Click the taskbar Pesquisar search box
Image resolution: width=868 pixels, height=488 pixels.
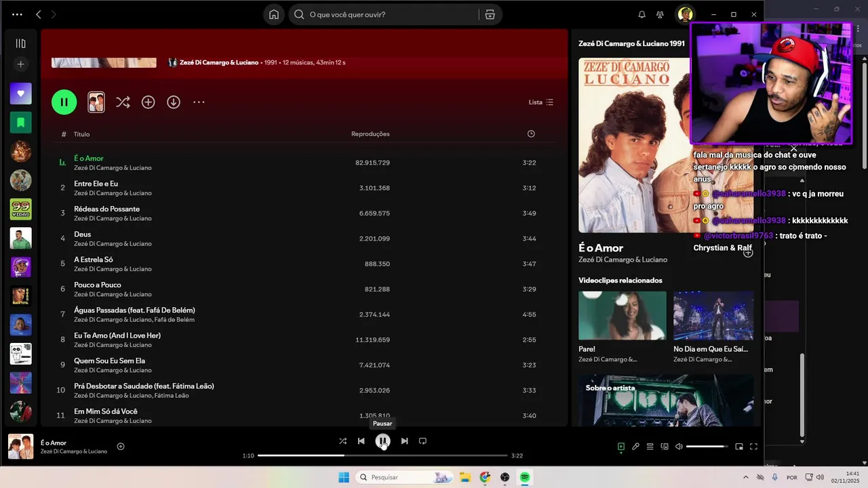405,477
